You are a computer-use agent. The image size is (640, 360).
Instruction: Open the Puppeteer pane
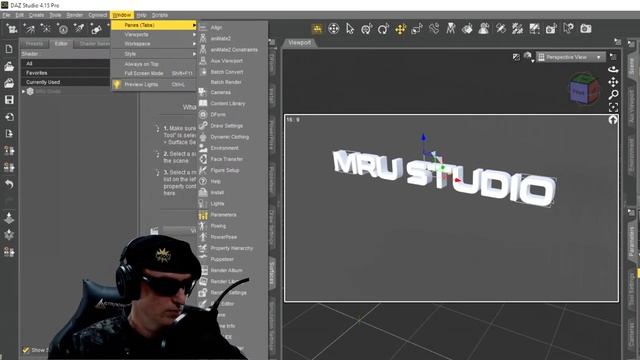[x=232, y=259]
